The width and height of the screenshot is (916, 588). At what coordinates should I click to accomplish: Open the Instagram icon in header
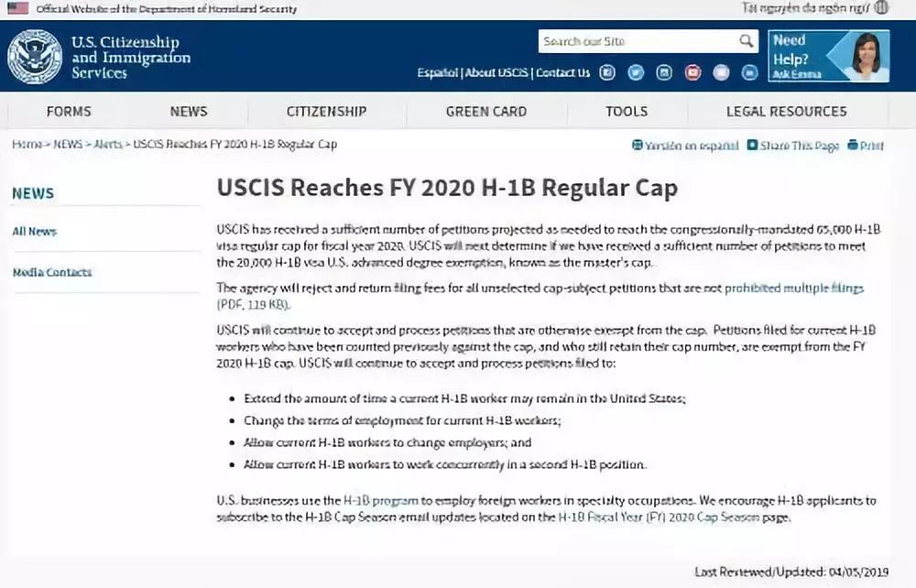pyautogui.click(x=664, y=72)
